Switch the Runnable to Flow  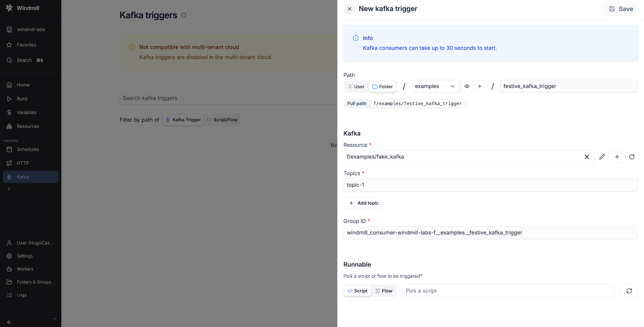click(x=384, y=291)
